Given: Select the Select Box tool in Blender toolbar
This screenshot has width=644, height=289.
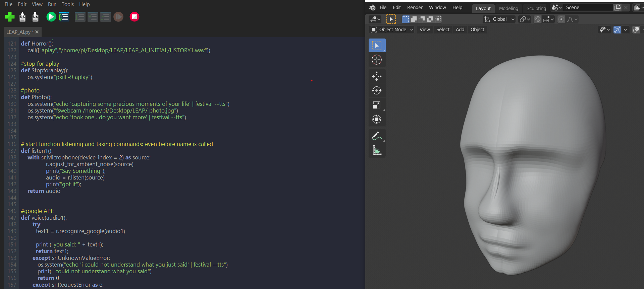Looking at the screenshot, I should [x=377, y=46].
